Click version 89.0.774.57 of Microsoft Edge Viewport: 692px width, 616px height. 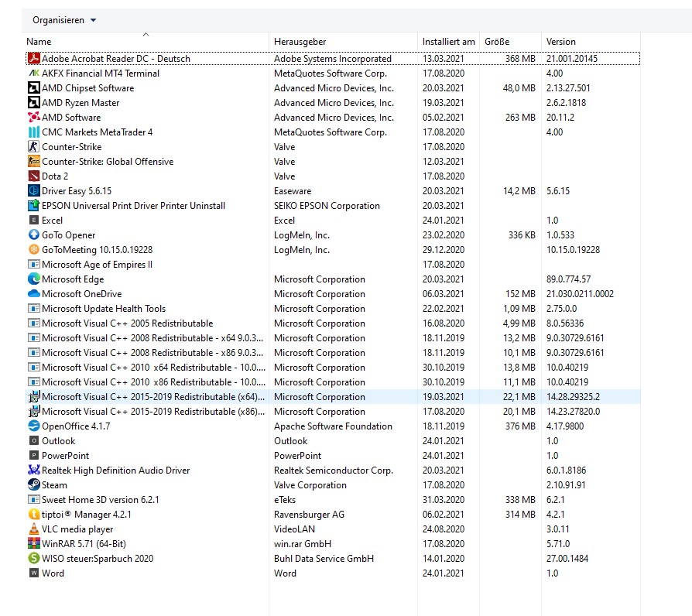568,279
